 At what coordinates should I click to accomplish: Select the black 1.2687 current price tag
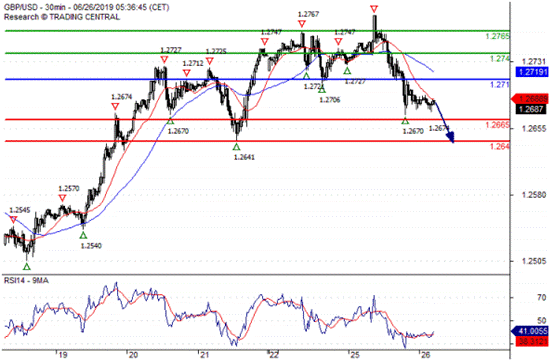531,109
